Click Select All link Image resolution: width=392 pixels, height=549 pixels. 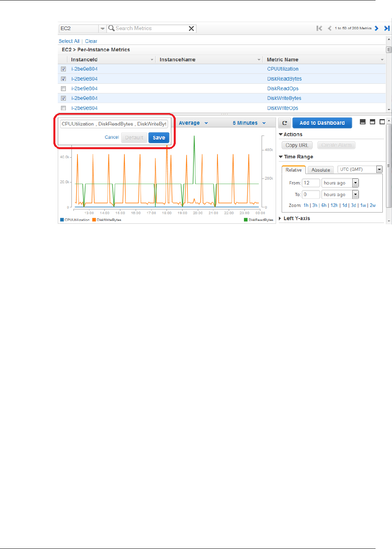69,41
